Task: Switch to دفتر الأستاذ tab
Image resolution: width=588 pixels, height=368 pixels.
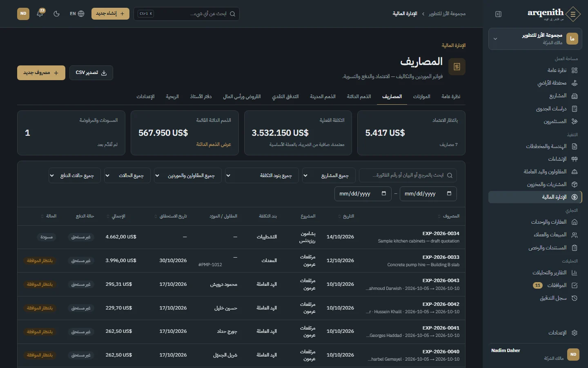Action: point(201,96)
